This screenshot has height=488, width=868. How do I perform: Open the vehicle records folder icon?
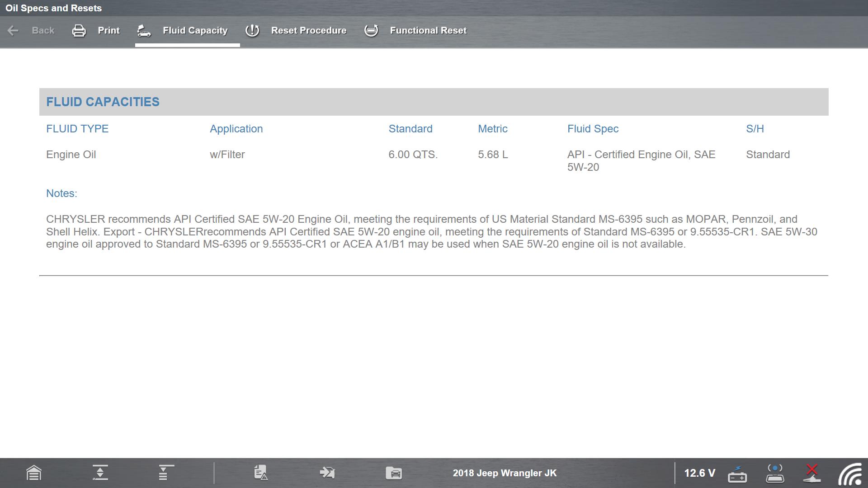click(394, 473)
